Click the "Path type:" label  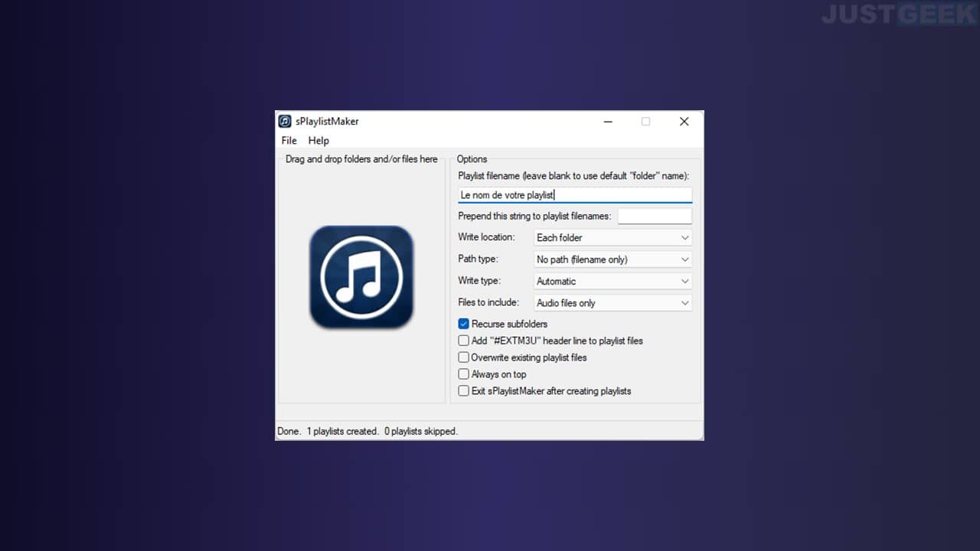point(478,259)
